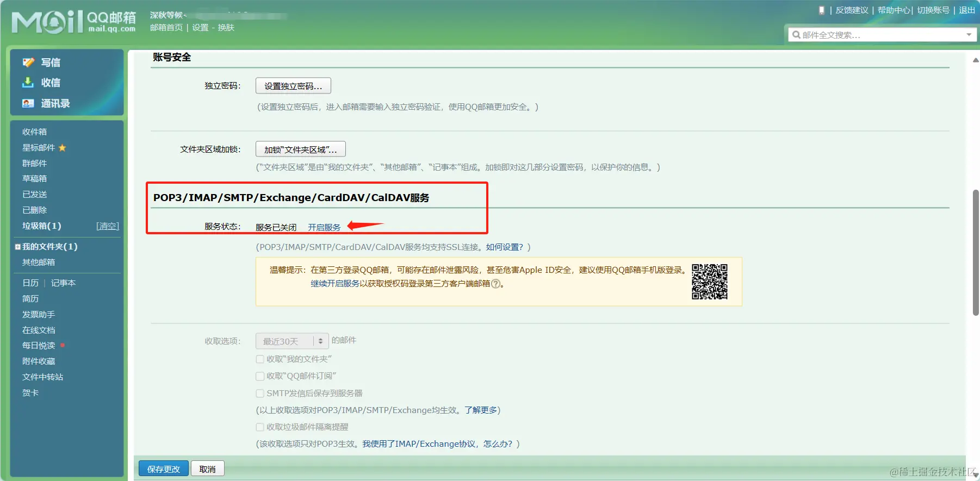
Task: Open 在线文档 item
Action: pos(38,330)
